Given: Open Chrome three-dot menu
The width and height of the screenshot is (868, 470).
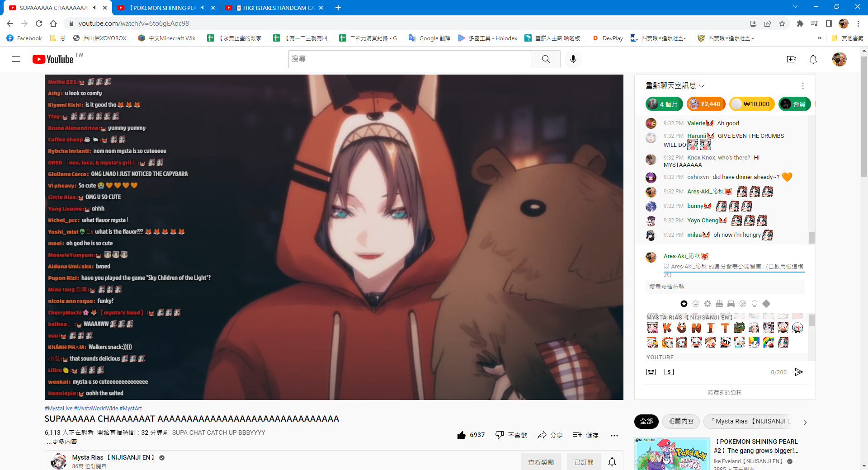Looking at the screenshot, I should coord(859,23).
